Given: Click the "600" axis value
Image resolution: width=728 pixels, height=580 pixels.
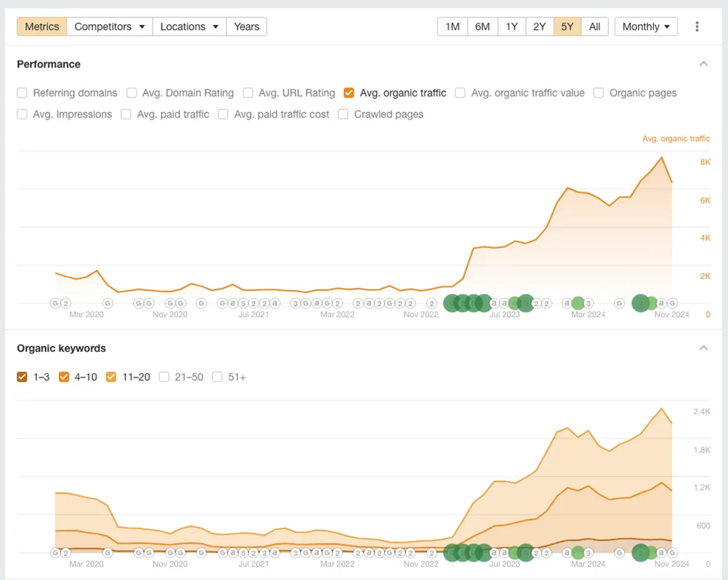Looking at the screenshot, I should click(x=704, y=526).
